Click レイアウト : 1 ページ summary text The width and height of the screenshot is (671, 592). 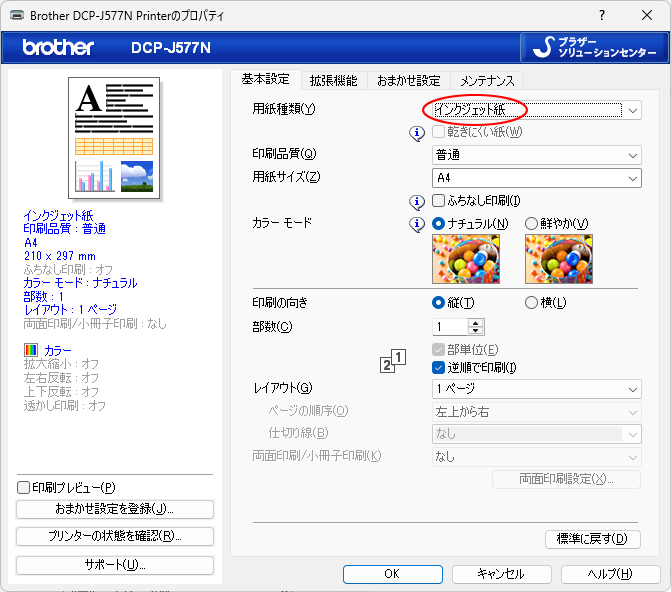[x=70, y=309]
